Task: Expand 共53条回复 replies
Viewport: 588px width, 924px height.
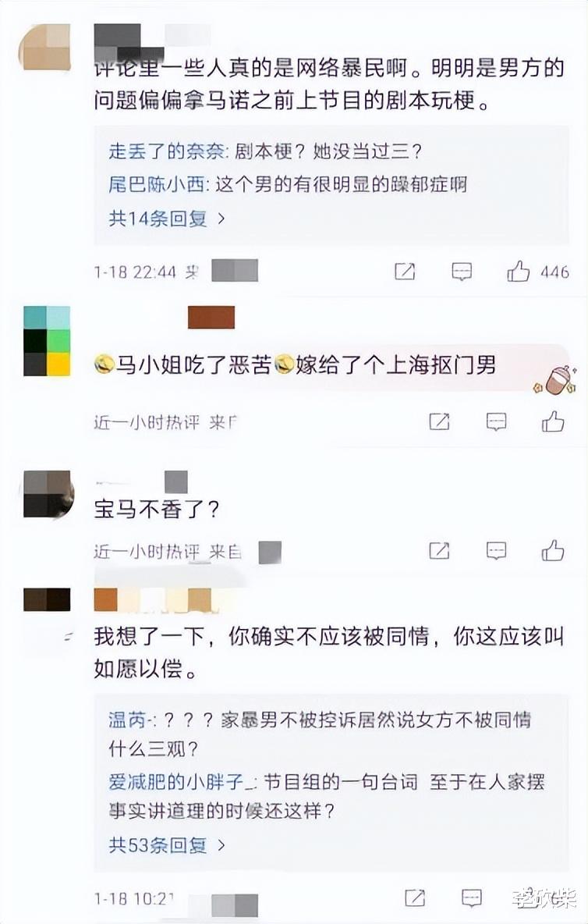Action: pos(167,845)
